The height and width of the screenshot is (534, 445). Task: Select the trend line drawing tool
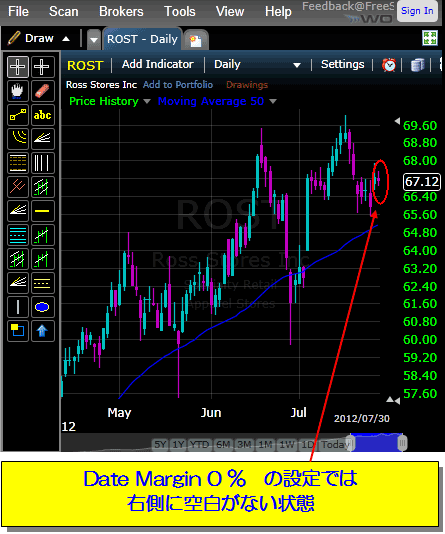(18, 115)
